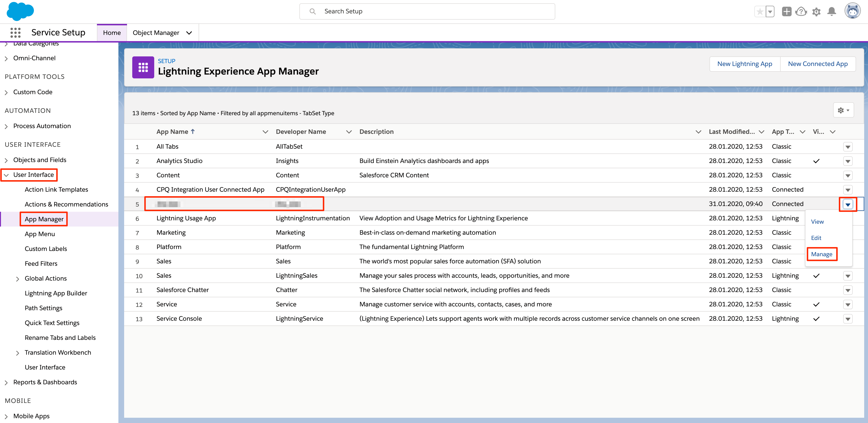Open row actions for Sales LightningSales
The height and width of the screenshot is (423, 868).
848,276
